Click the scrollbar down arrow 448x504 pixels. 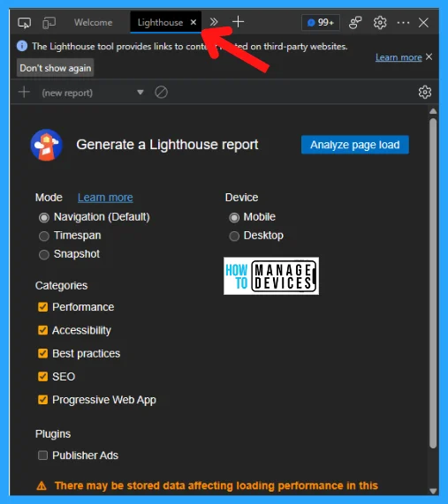[433, 491]
